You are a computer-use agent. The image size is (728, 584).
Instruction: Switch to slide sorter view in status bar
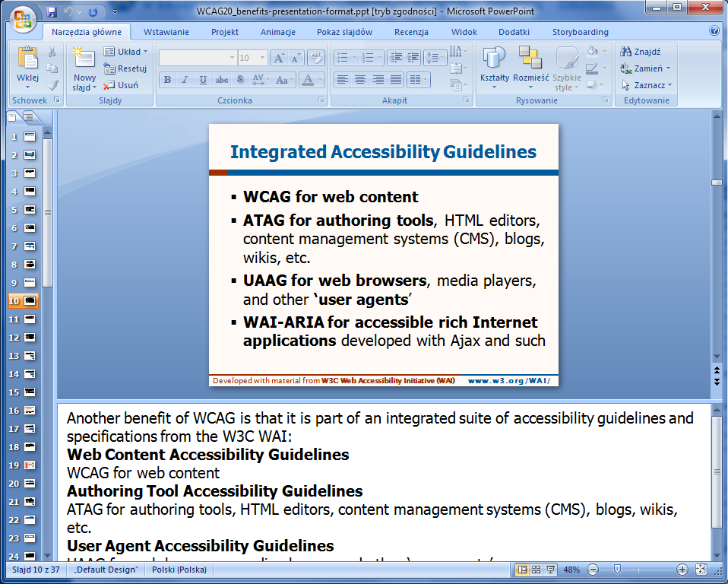536,570
